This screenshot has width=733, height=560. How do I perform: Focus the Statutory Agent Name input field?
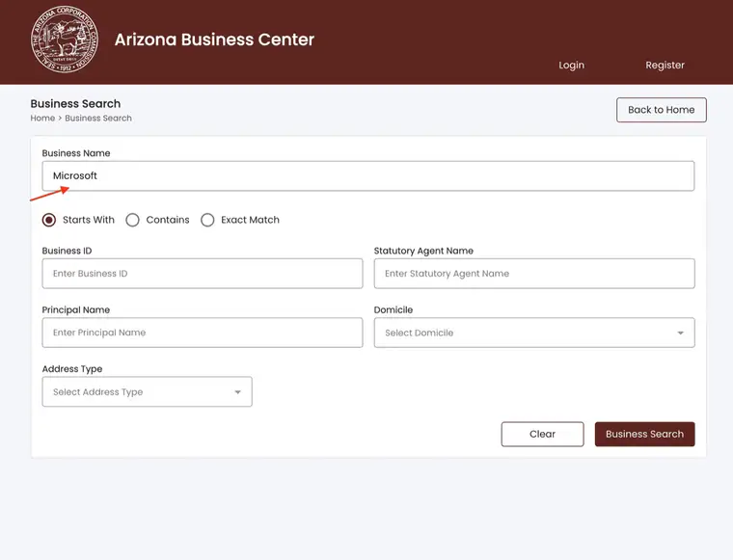click(x=534, y=274)
